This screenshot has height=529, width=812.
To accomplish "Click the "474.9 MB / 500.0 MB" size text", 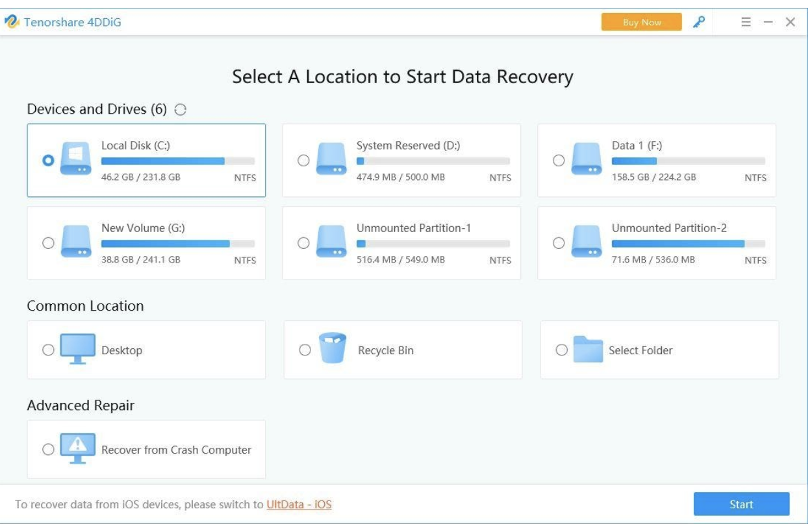I will click(401, 177).
